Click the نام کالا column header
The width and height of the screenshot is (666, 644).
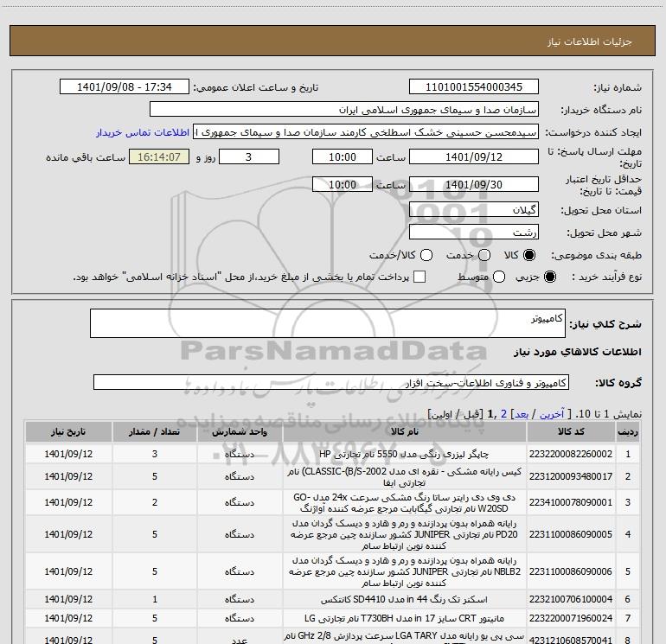[405, 431]
